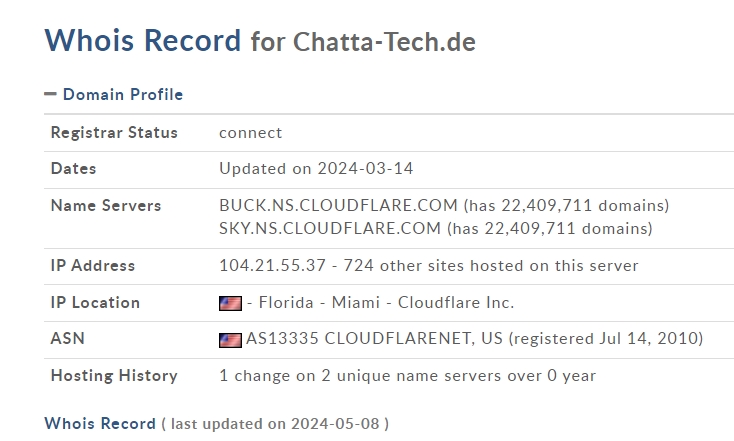This screenshot has width=734, height=441.
Task: Click Whois Record last updated heading
Action: 216,424
